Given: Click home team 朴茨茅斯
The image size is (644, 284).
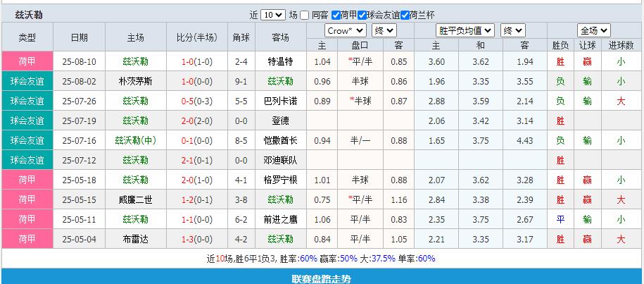Looking at the screenshot, I should click(135, 81).
